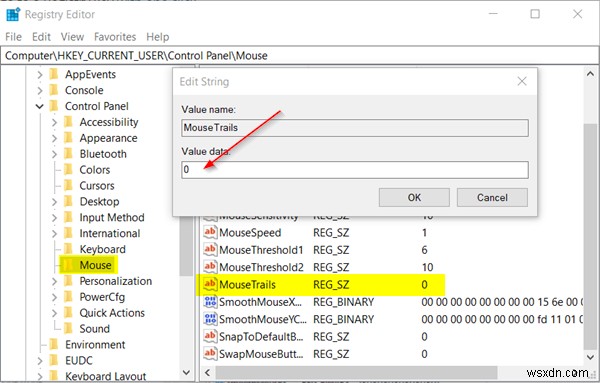Expand the Accessibility subkey
600x383 pixels.
[54, 122]
